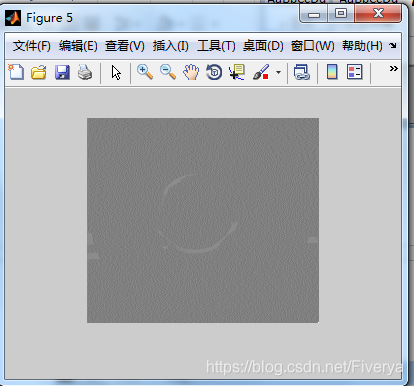Activate the Zoom In magnifier
The image size is (414, 386).
pyautogui.click(x=145, y=72)
